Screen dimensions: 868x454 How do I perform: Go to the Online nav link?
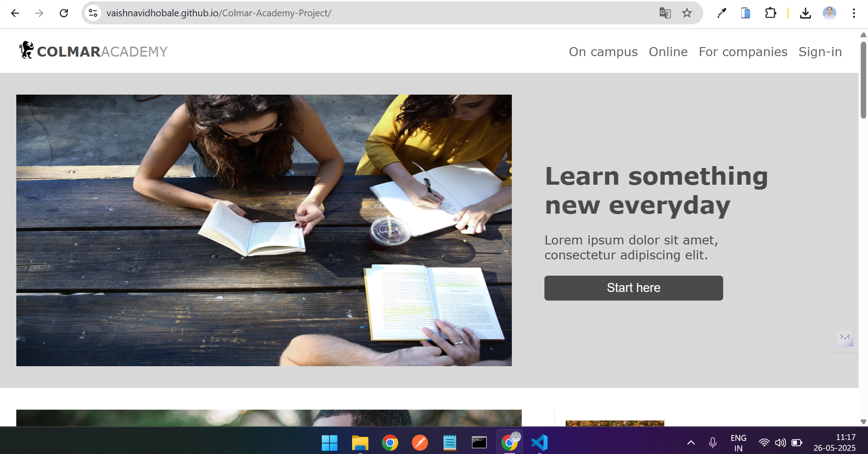coord(668,52)
